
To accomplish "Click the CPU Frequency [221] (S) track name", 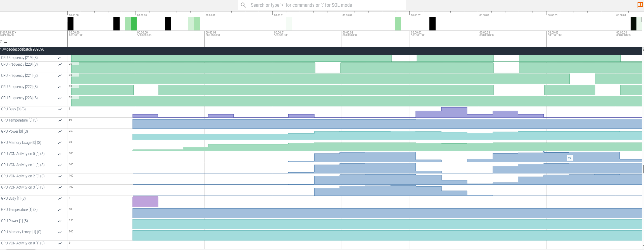I will 19,76.
